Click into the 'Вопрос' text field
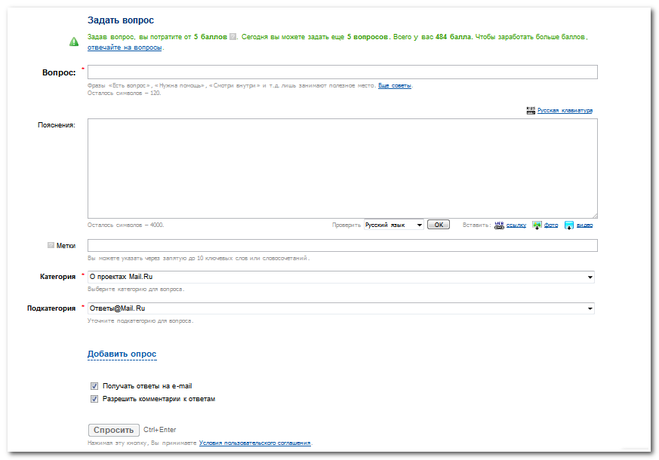The width and height of the screenshot is (659, 460). (x=342, y=72)
